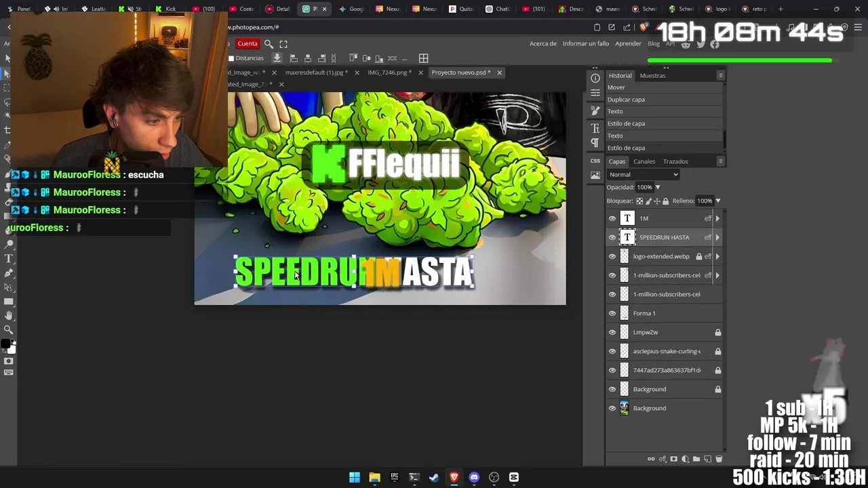Click the add layer mask icon

(x=673, y=459)
